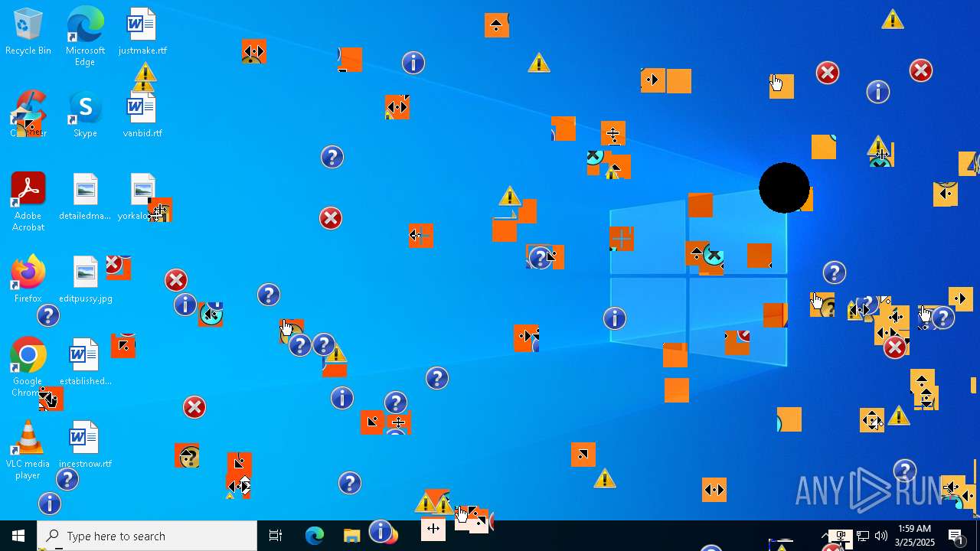Launch Google Chrome desktop shortcut
The width and height of the screenshot is (980, 551).
click(28, 367)
